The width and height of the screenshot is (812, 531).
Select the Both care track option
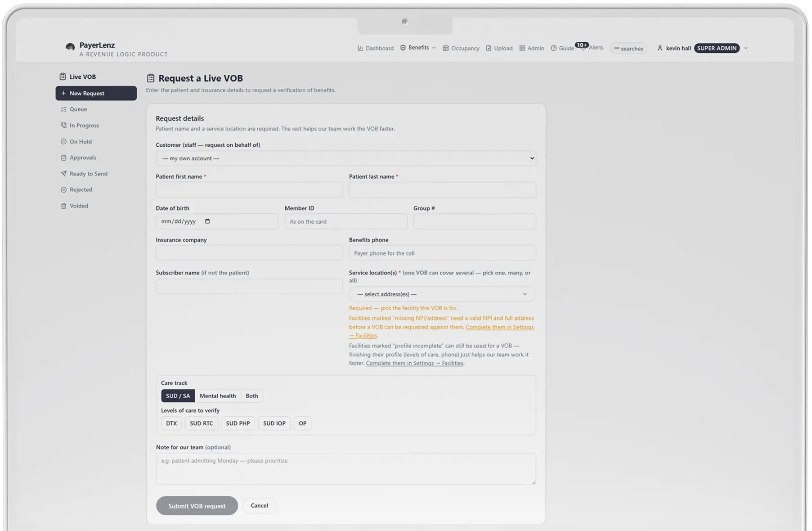point(252,396)
